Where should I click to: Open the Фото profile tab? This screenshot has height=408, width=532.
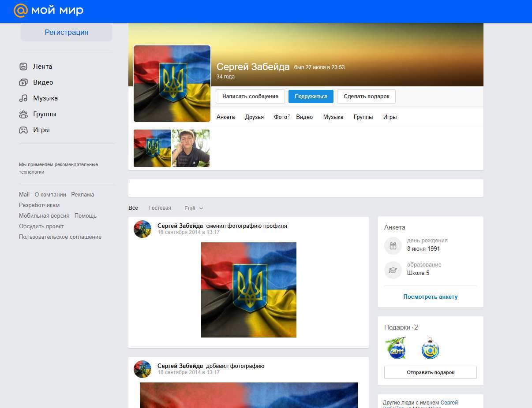(281, 117)
